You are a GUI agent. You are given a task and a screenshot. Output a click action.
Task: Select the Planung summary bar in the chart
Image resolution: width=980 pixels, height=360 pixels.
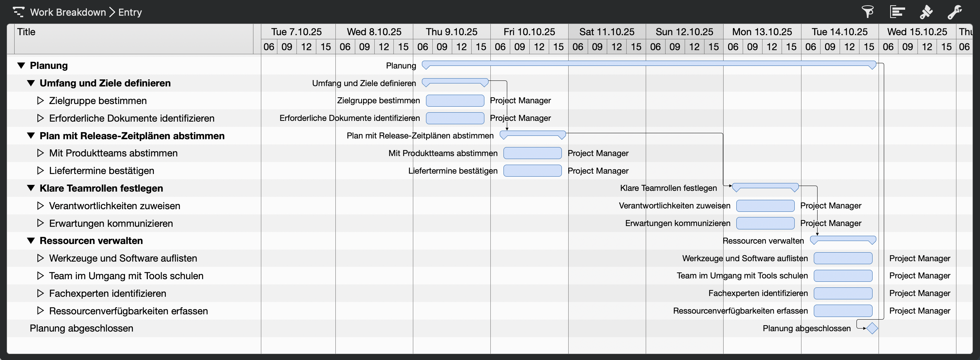pos(647,65)
